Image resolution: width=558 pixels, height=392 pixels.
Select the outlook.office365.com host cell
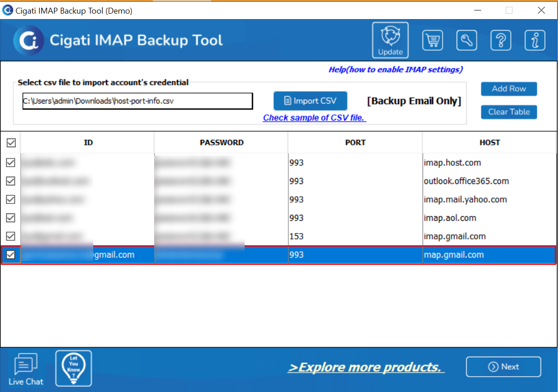click(489, 181)
